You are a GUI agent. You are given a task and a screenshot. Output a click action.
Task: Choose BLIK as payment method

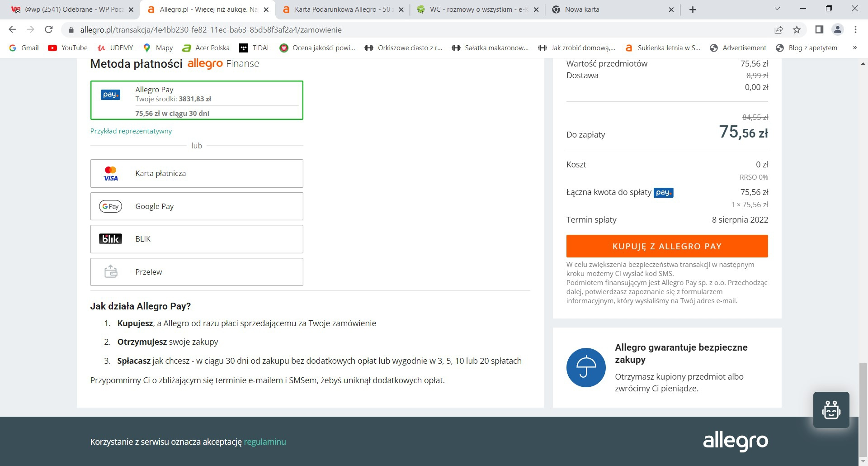click(197, 239)
